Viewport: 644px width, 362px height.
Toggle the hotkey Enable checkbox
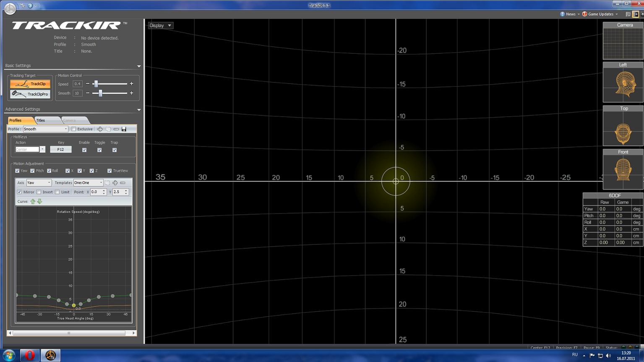pos(84,150)
